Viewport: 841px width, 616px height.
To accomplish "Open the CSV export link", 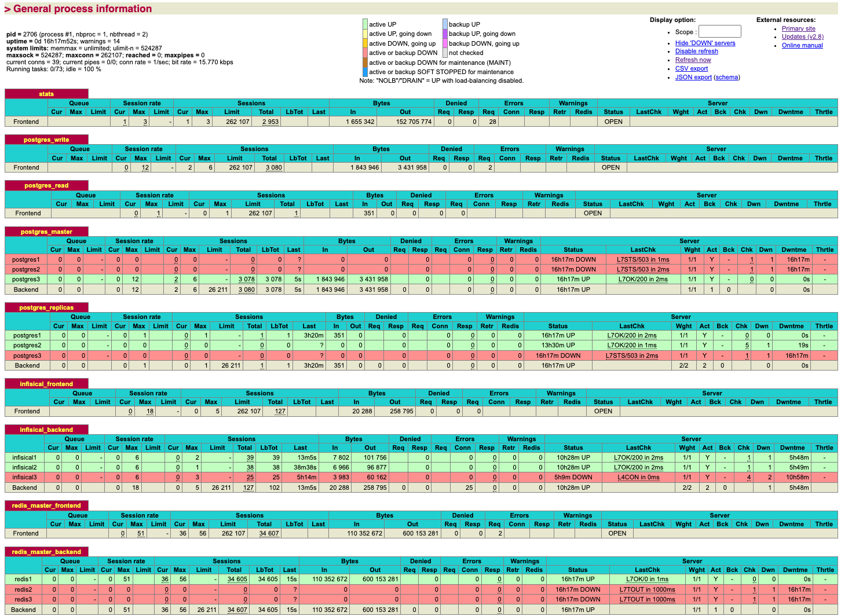I will [691, 68].
